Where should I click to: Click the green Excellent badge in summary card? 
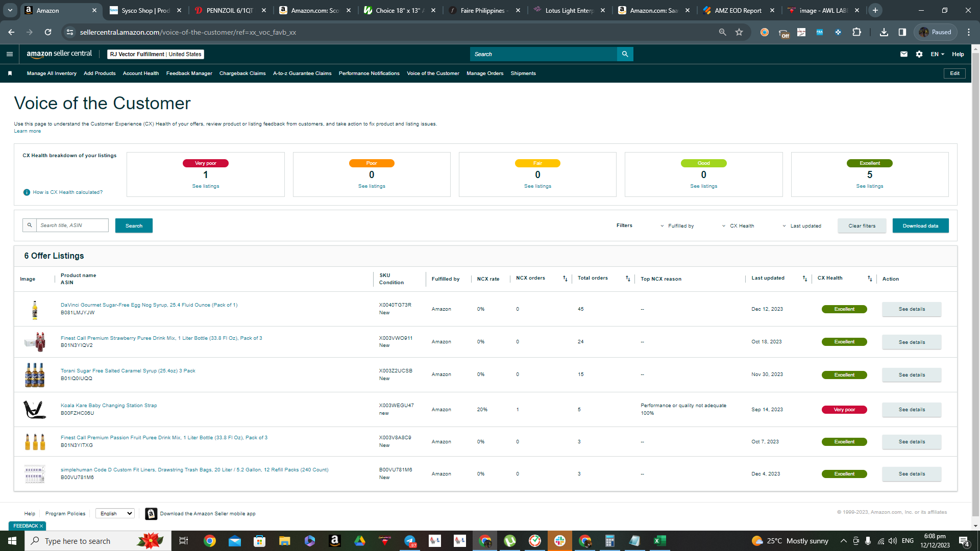(x=870, y=163)
